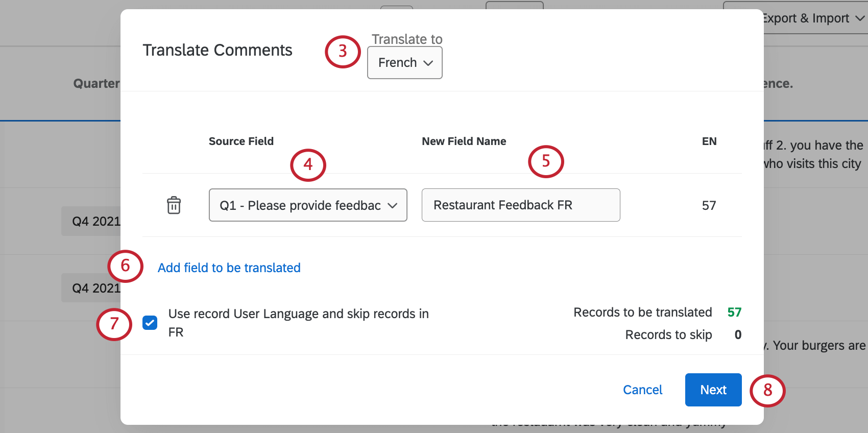Click the red step 3 marker
Screen dimensions: 868x433
[343, 52]
